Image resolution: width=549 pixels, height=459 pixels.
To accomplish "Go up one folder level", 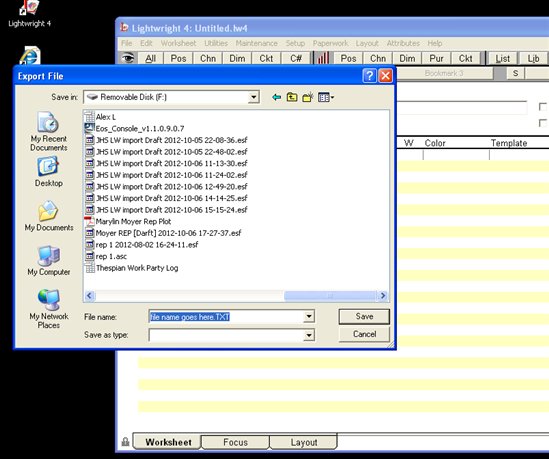I will coord(292,97).
